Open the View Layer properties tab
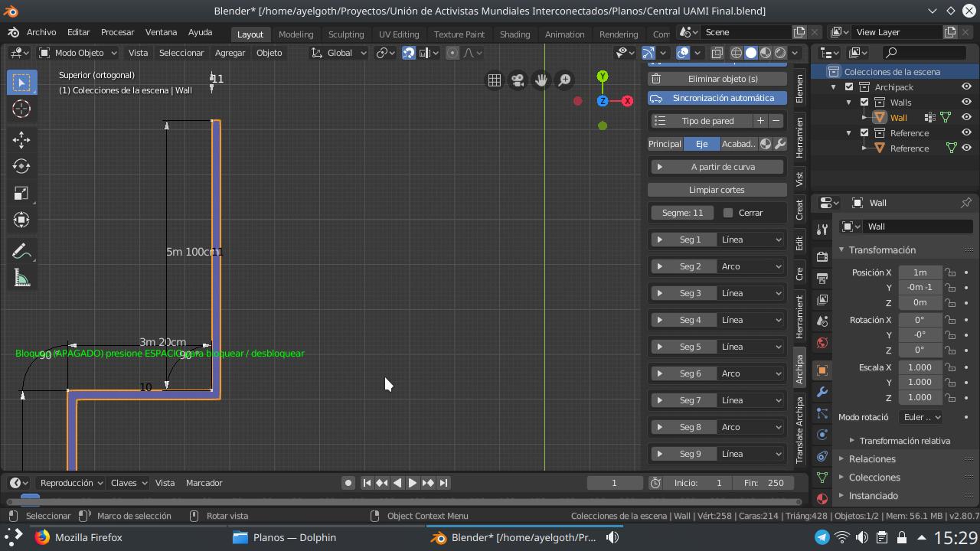980x551 pixels. click(x=822, y=299)
